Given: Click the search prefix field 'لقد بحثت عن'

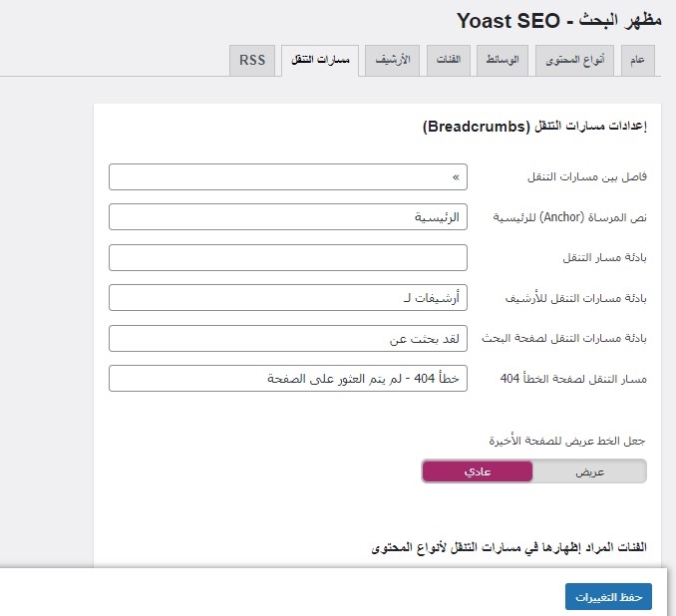Looking at the screenshot, I should point(287,338).
